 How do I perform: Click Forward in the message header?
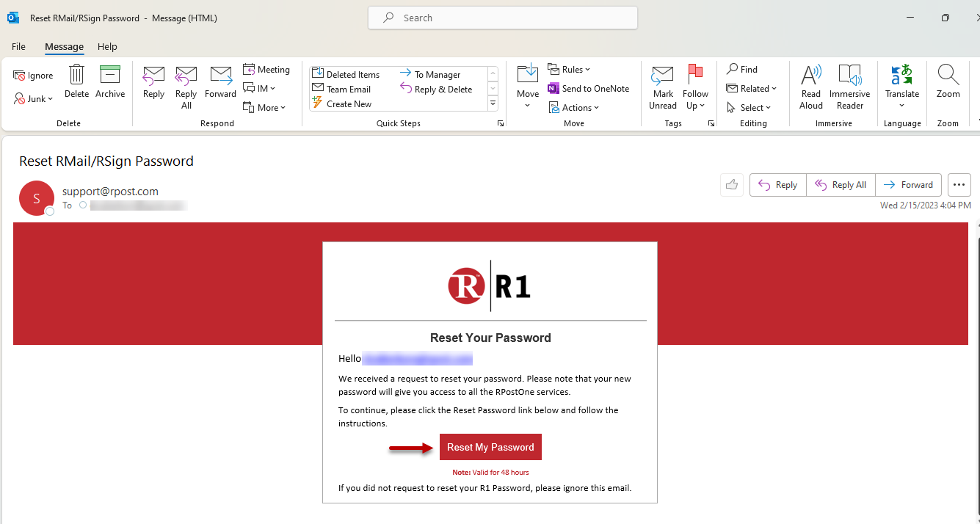909,185
